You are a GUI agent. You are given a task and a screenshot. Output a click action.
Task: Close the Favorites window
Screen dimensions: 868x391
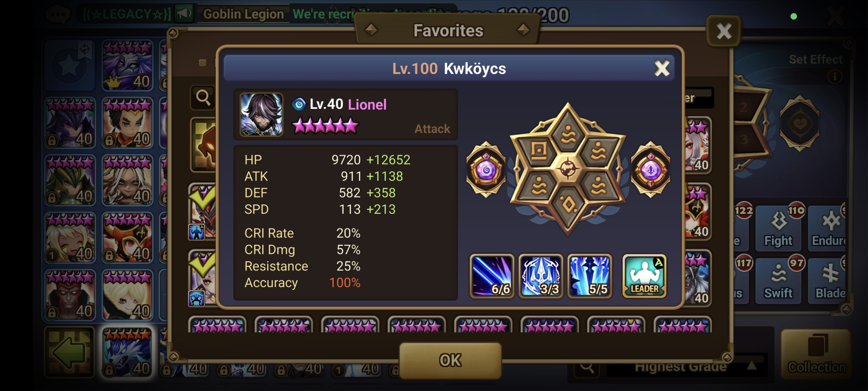[724, 31]
